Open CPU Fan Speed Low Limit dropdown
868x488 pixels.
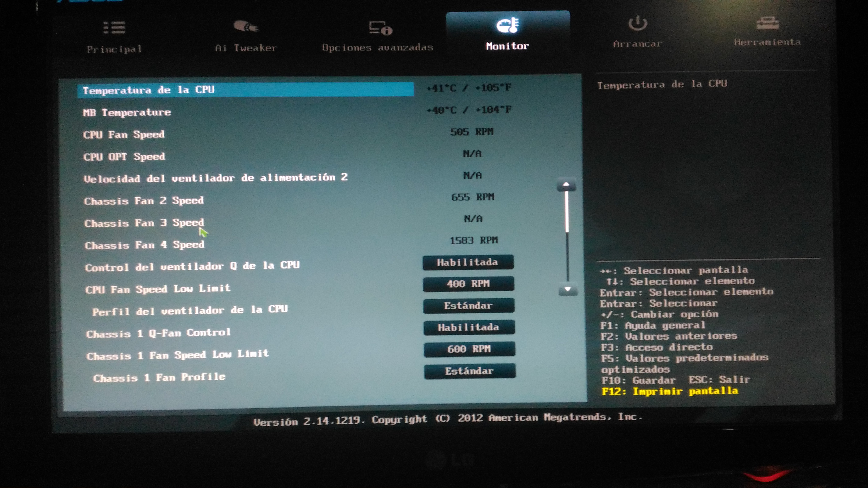(x=468, y=284)
